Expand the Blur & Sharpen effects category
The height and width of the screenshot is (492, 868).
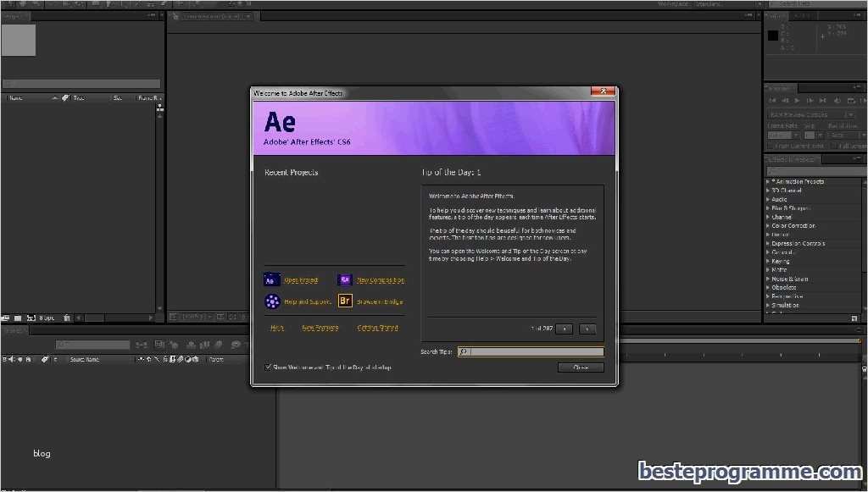pyautogui.click(x=770, y=207)
